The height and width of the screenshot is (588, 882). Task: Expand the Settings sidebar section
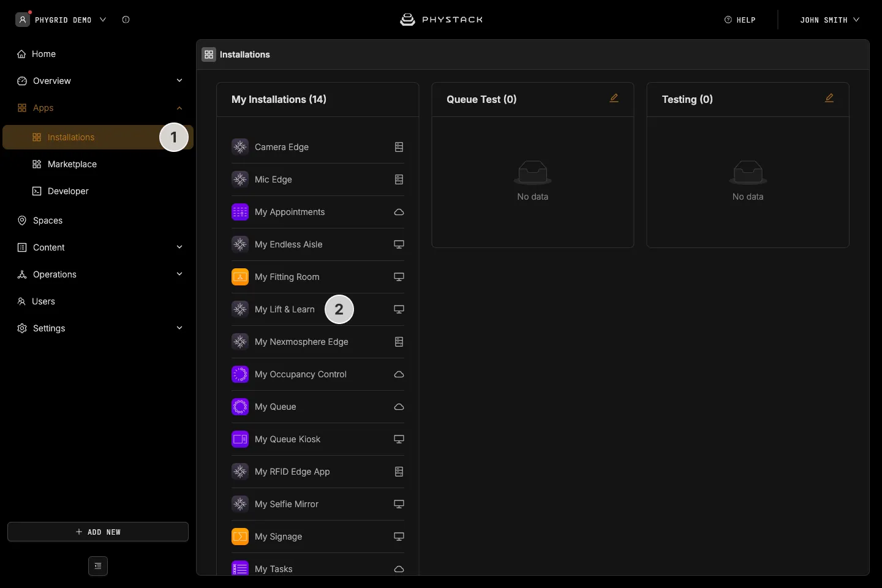coord(98,328)
